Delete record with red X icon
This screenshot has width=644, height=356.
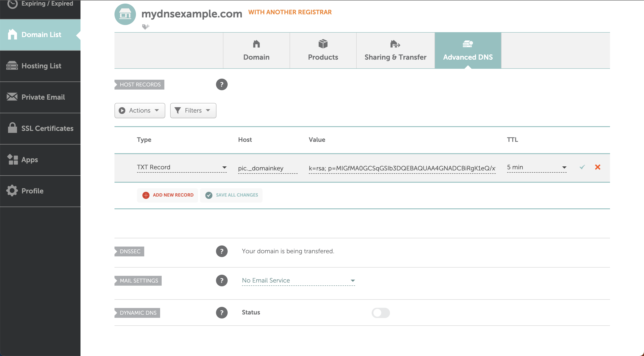(x=598, y=167)
